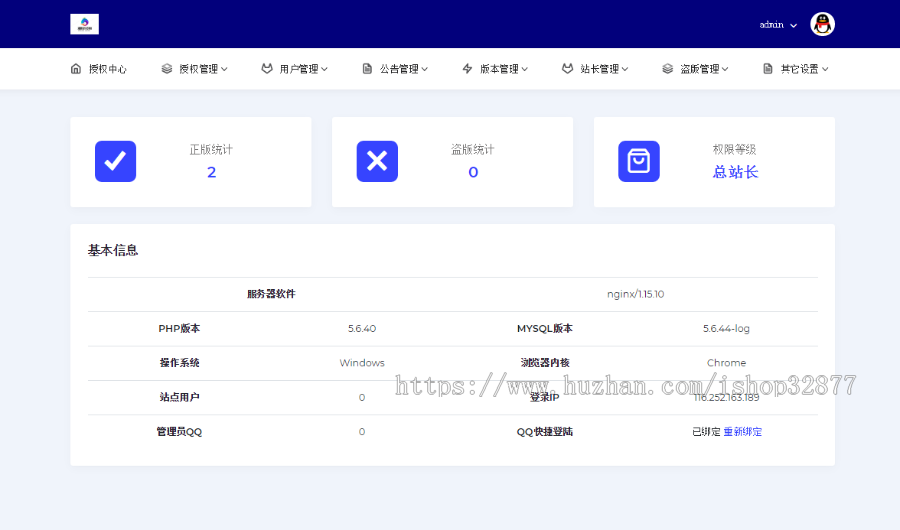Screen dimensions: 900x530
Task: Click the checkmark icon for 正版统计
Action: point(115,161)
